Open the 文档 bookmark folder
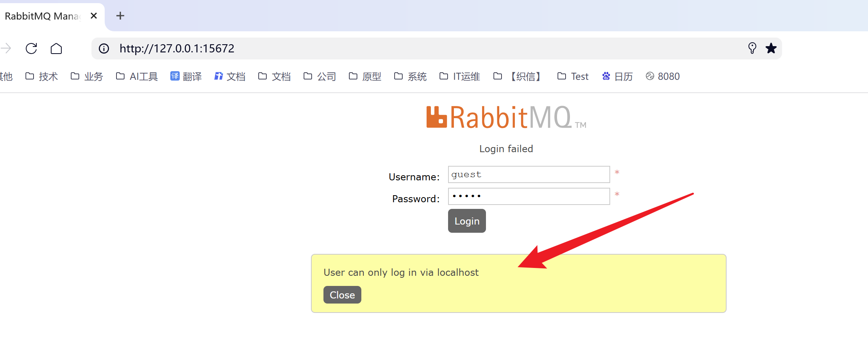868x354 pixels. coord(274,76)
